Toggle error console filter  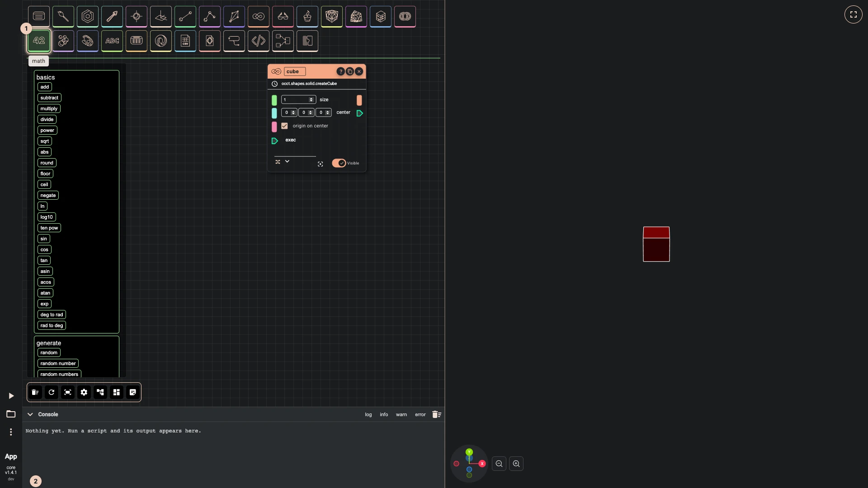pos(420,414)
